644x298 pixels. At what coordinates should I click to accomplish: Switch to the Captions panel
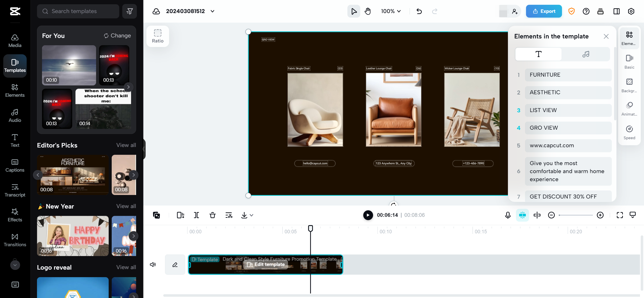[15, 166]
